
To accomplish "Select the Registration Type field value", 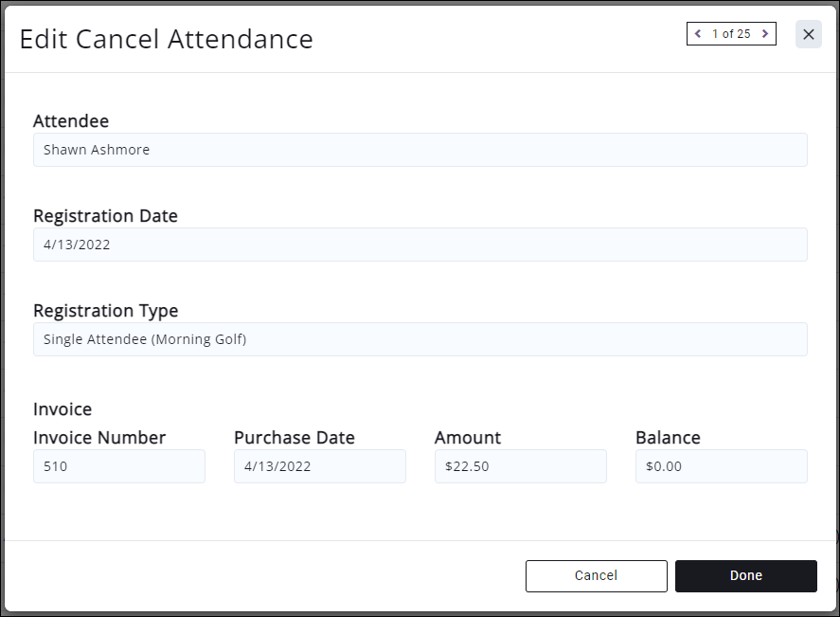I will click(x=420, y=339).
